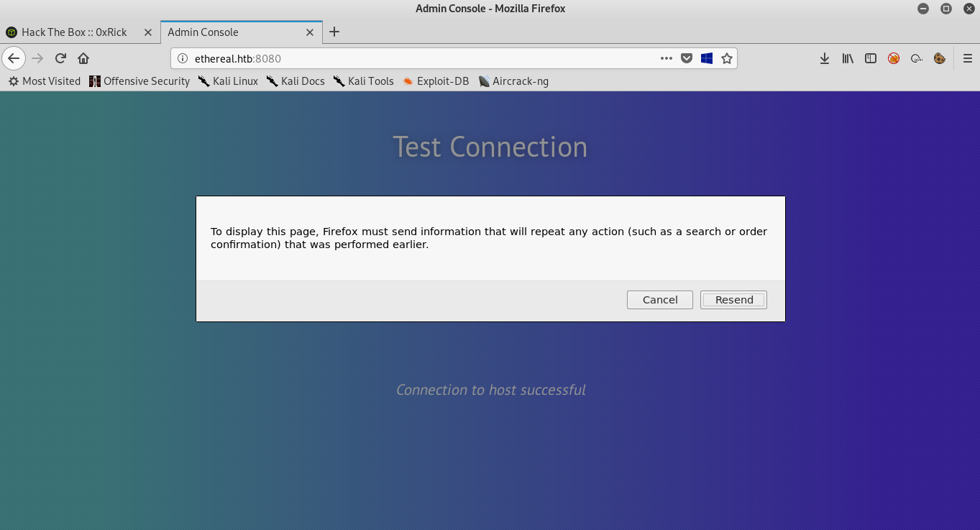Open the Exploit-DB bookmark
Screen dimensions: 980x530
436,81
